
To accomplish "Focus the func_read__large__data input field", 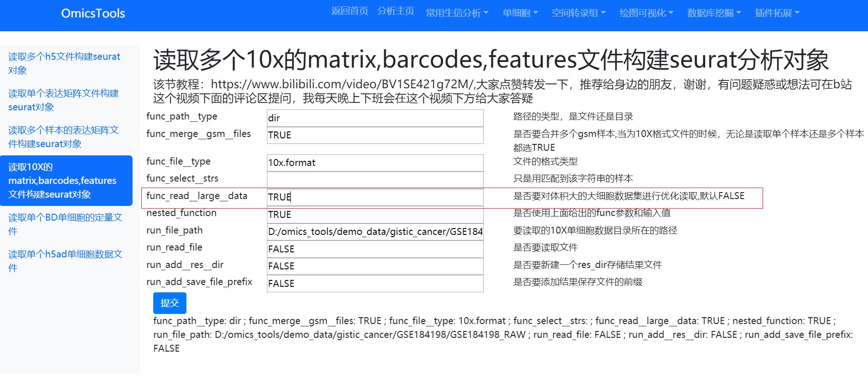I will coord(375,197).
